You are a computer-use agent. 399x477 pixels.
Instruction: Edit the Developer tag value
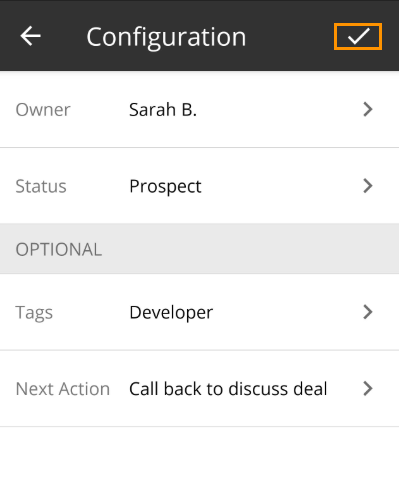[171, 313]
